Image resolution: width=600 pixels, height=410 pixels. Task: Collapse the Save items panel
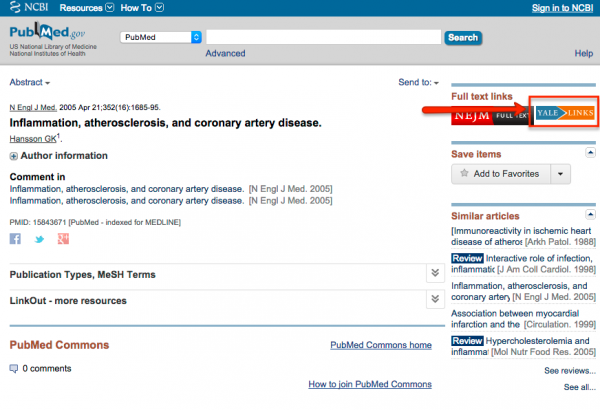[590, 153]
